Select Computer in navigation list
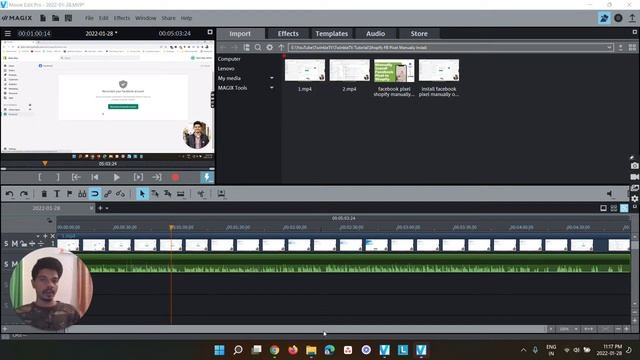640x360 pixels. click(229, 59)
